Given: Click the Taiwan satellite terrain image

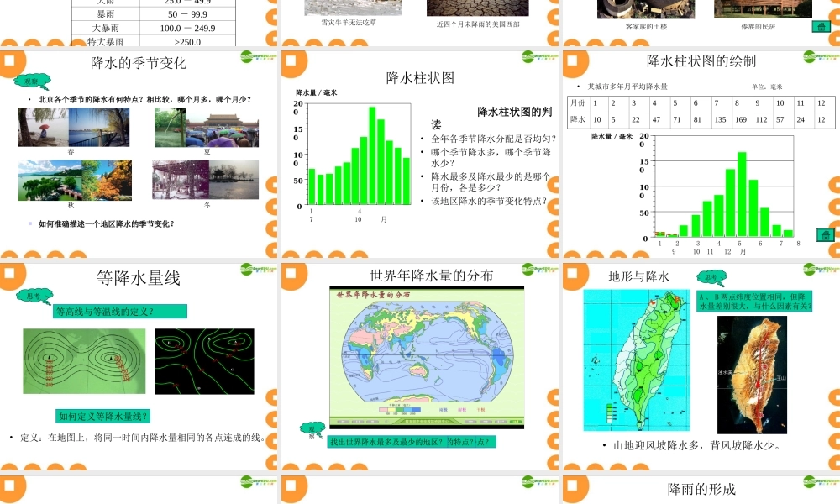Looking at the screenshot, I should tap(752, 375).
